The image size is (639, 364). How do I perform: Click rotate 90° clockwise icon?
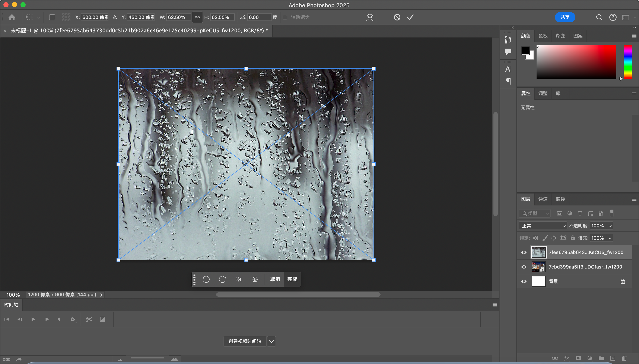[x=222, y=279]
